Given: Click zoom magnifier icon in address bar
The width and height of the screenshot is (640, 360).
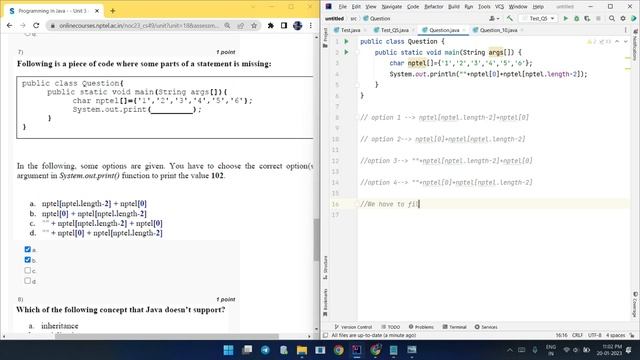Looking at the screenshot, I should pos(227,25).
